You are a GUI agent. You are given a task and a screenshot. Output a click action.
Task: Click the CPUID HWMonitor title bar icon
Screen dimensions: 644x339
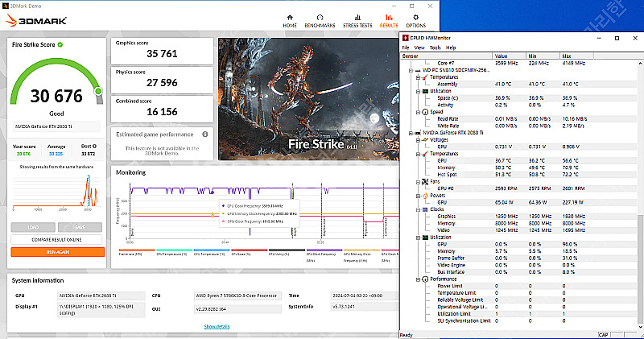tap(406, 38)
